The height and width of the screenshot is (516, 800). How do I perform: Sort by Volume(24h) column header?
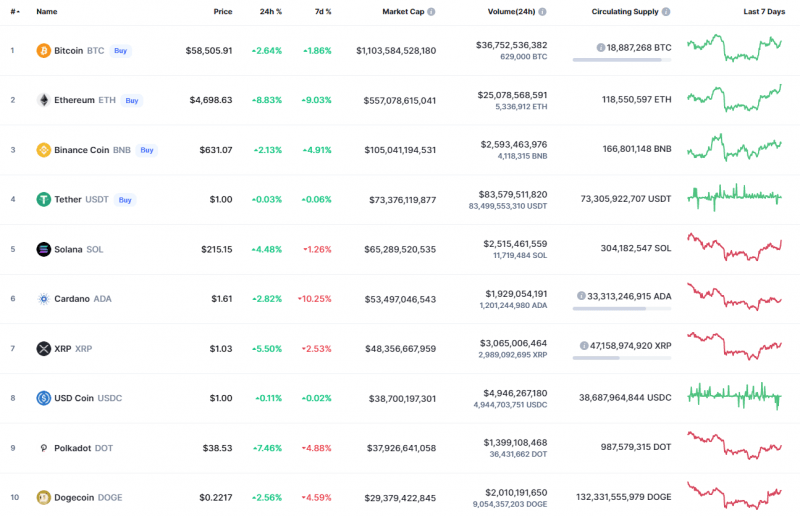511,12
